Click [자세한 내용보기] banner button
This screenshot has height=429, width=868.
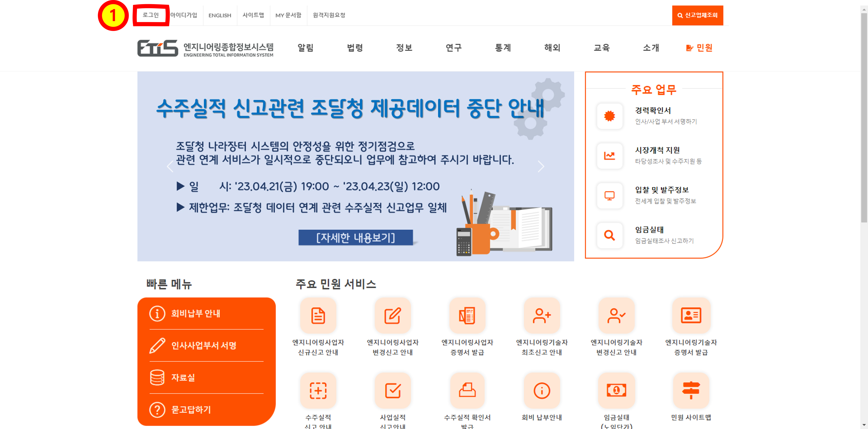[x=355, y=238]
